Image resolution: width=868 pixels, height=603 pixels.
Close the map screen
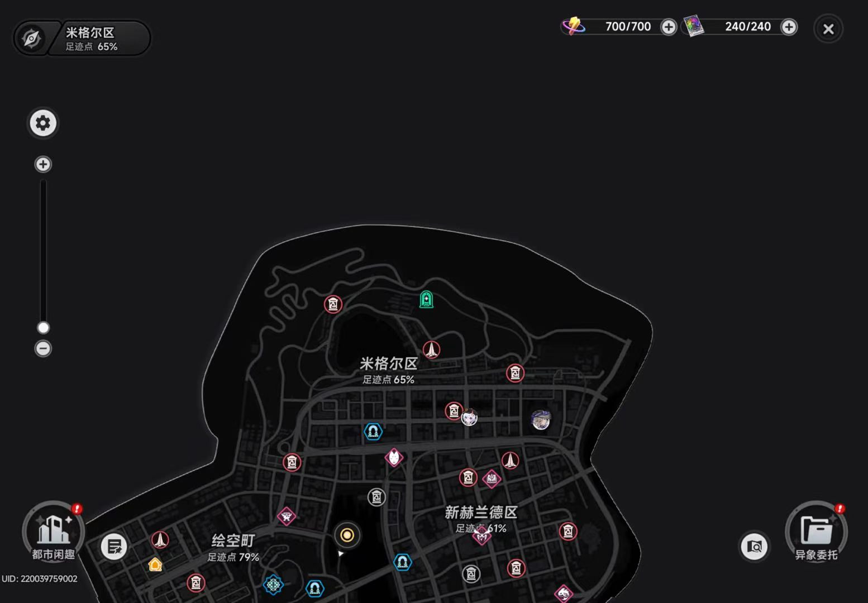click(828, 29)
